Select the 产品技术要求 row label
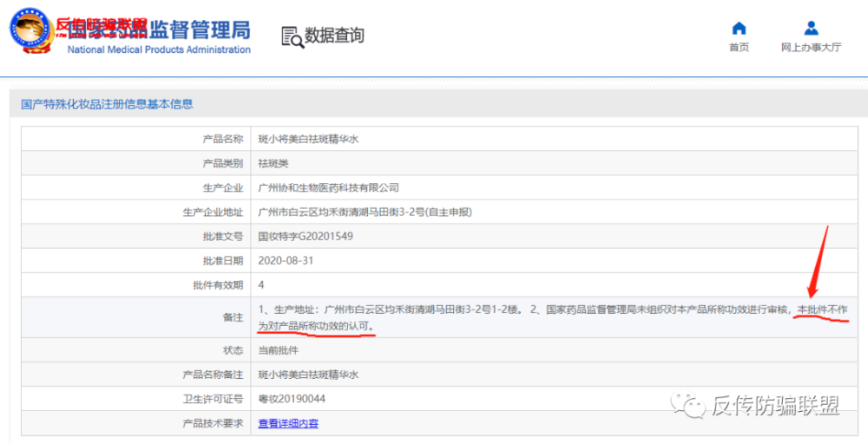 pyautogui.click(x=214, y=423)
